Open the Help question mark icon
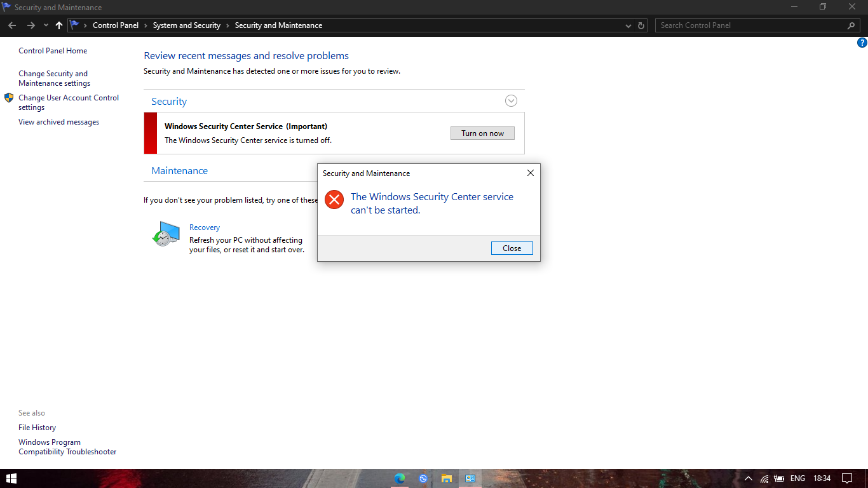The height and width of the screenshot is (488, 868). pyautogui.click(x=862, y=43)
